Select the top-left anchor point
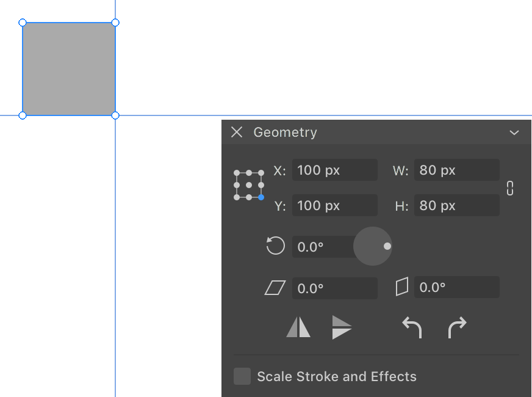 pos(237,173)
